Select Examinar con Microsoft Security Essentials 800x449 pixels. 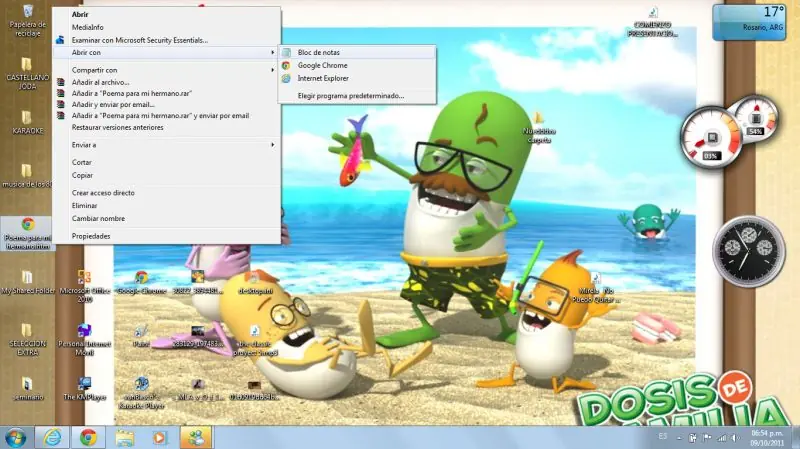[166, 40]
